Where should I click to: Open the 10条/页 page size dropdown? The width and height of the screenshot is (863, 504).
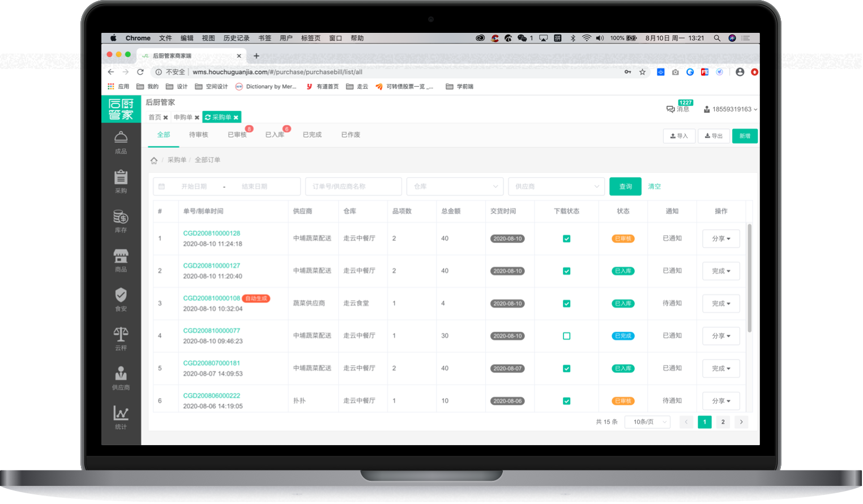647,422
